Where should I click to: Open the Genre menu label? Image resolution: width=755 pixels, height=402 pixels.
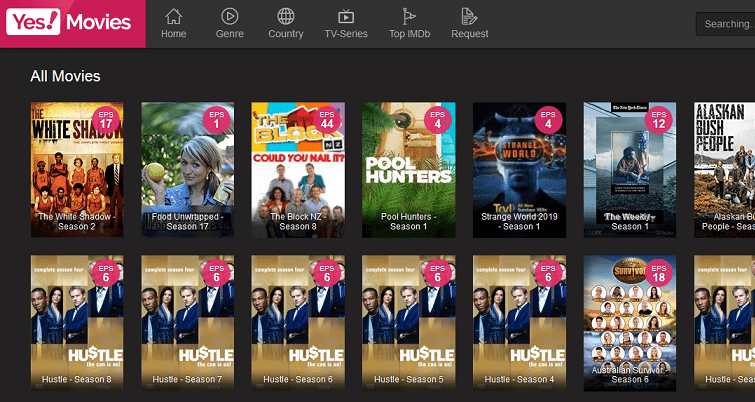coord(230,34)
